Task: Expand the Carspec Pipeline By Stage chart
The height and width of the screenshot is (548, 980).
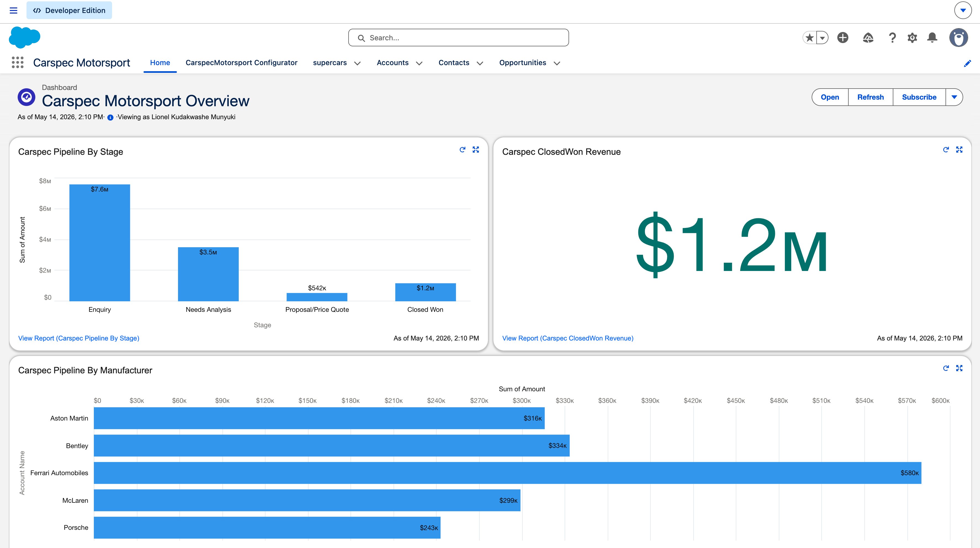Action: [x=476, y=150]
